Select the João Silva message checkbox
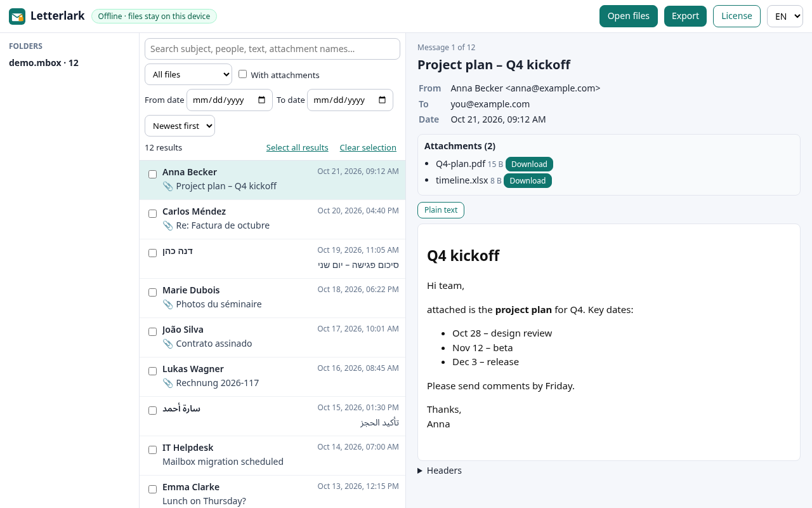Image resolution: width=812 pixels, height=508 pixels. coord(152,331)
